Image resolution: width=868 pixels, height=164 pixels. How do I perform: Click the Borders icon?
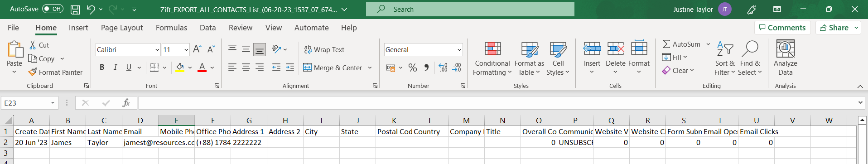(x=154, y=68)
